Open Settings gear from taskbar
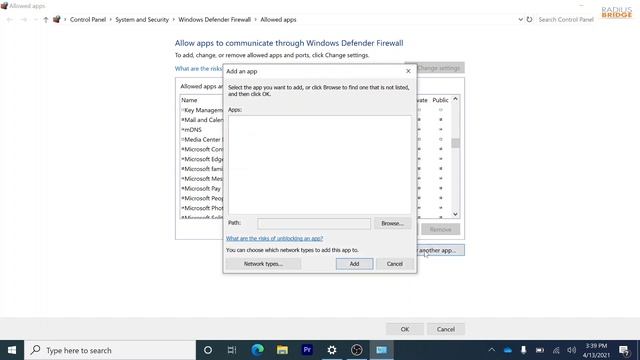The width and height of the screenshot is (640, 360). tap(332, 350)
